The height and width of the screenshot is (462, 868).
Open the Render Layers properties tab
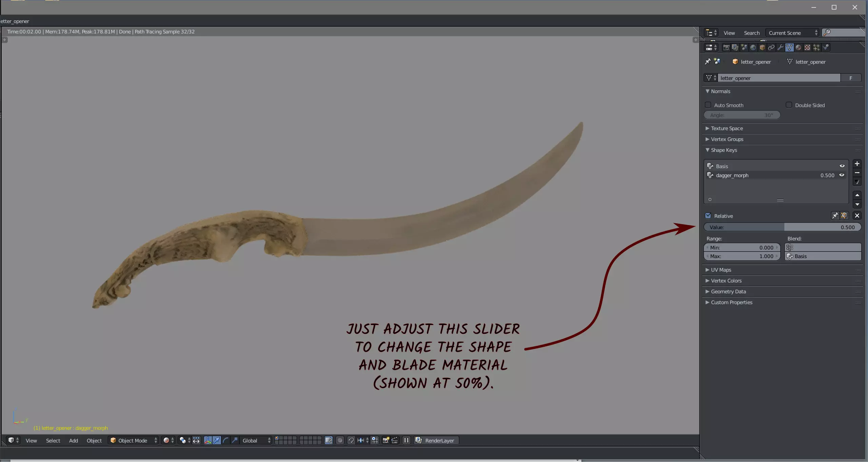point(735,47)
